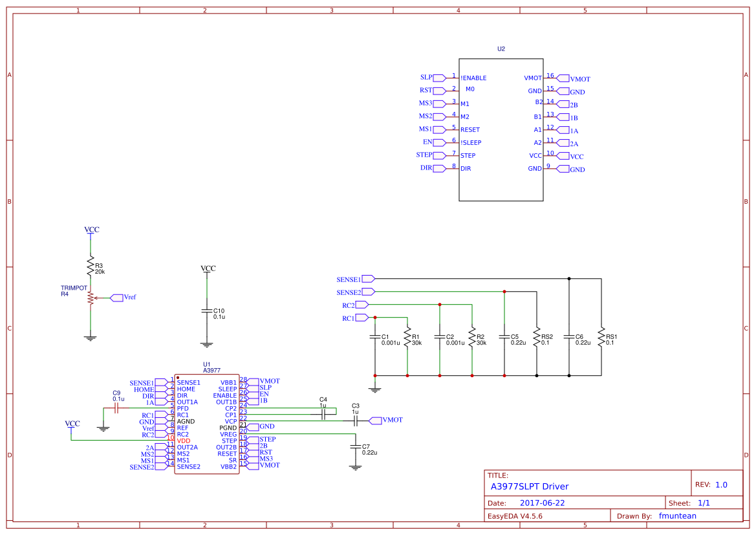Select the 20k resistor R3

(x=91, y=265)
